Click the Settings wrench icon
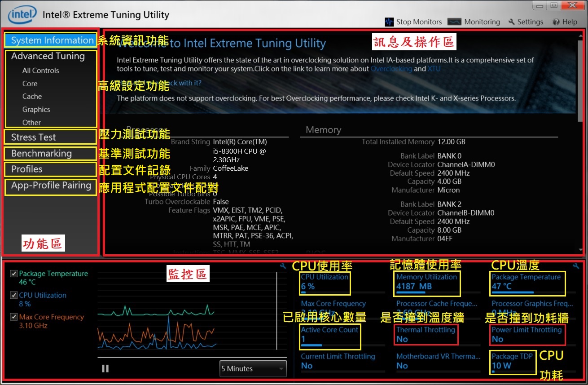Viewport: 588px width, 385px height. pyautogui.click(x=512, y=22)
